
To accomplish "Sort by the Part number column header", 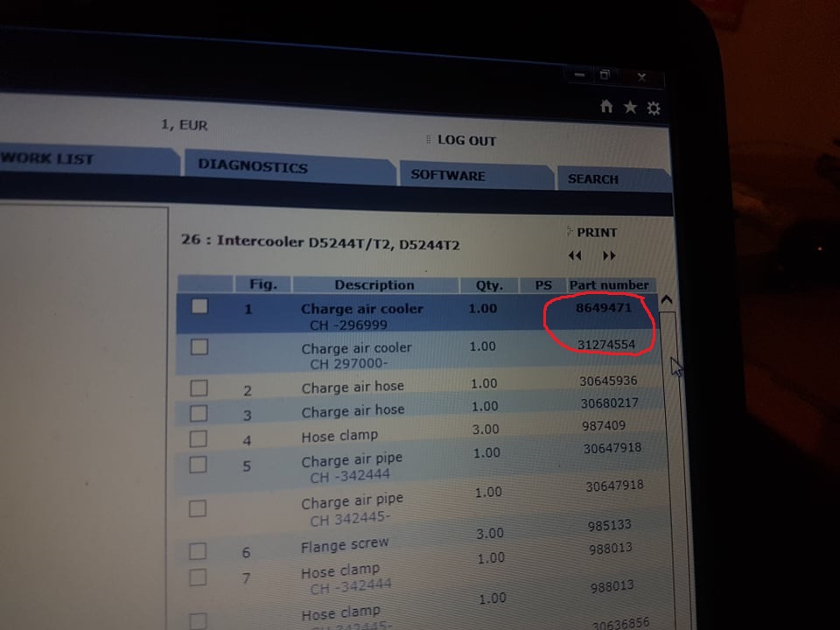I will click(x=609, y=285).
